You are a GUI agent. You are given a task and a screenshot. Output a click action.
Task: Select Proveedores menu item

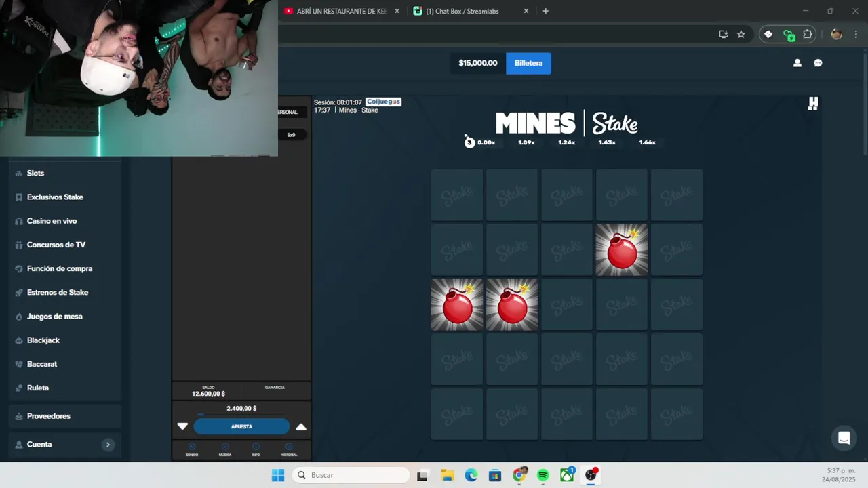point(65,416)
